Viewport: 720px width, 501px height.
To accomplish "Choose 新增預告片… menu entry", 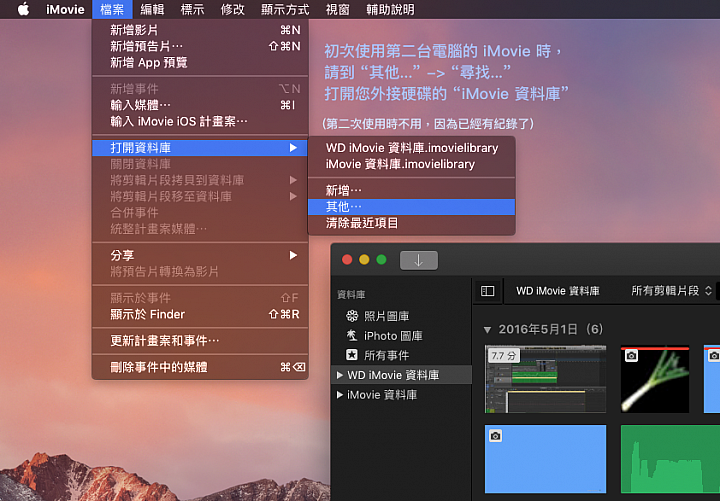I will point(200,46).
